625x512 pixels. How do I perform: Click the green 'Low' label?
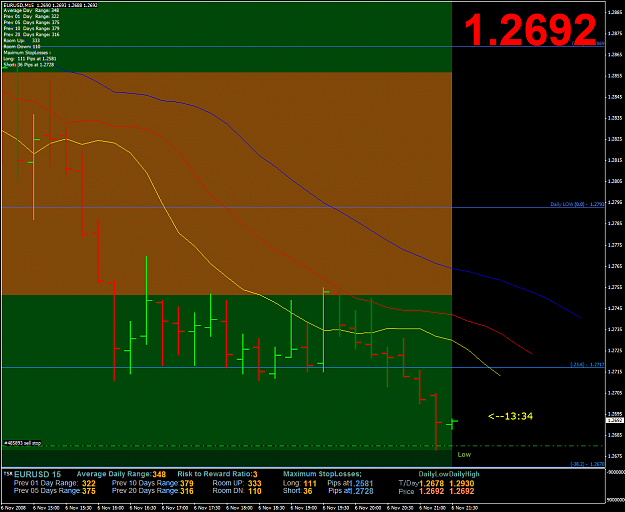[x=464, y=455]
